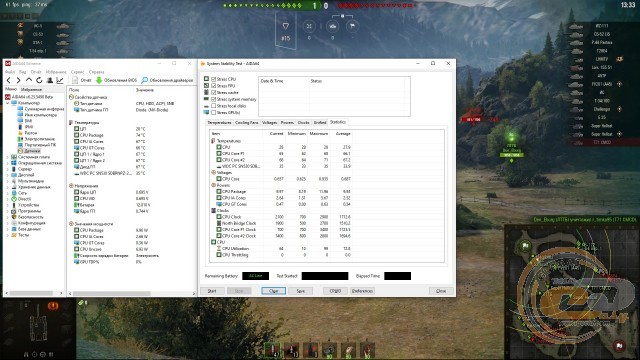640x360 pixels.
Task: Click the Preferences button
Action: (362, 291)
